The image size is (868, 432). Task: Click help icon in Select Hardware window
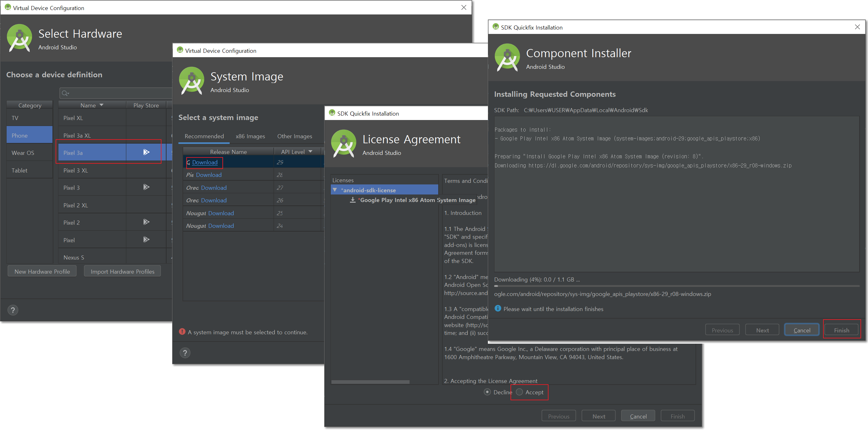pos(13,310)
